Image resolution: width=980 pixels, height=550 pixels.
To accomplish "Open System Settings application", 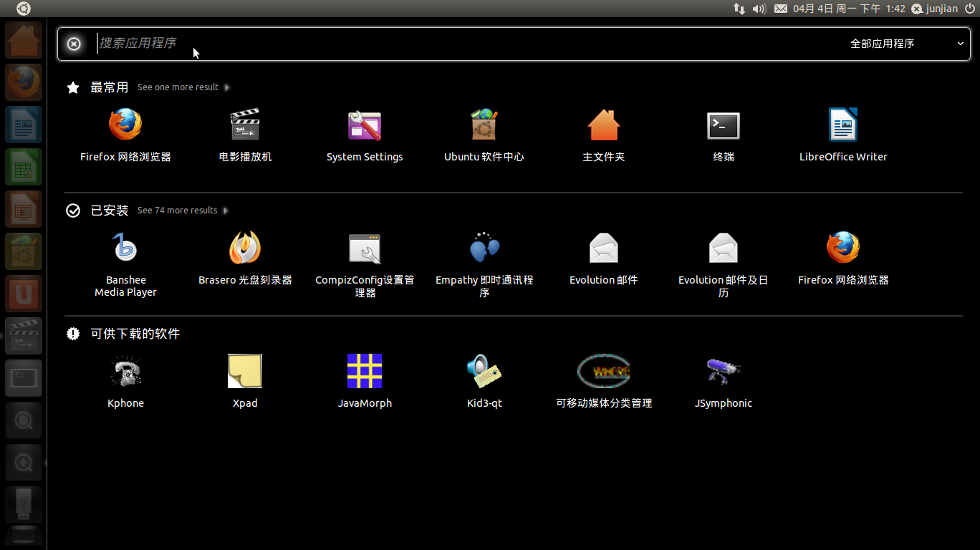I will coord(365,135).
